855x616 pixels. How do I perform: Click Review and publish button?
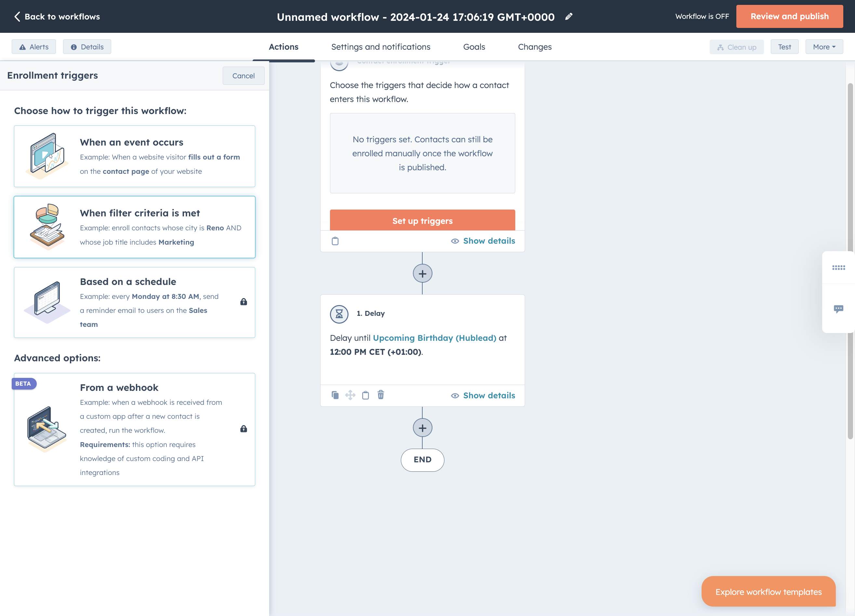pos(789,16)
